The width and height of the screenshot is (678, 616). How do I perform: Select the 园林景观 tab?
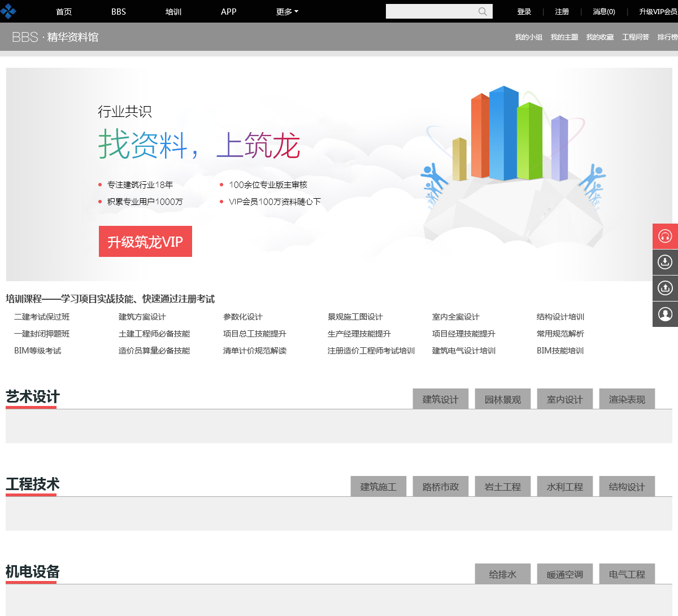[503, 399]
